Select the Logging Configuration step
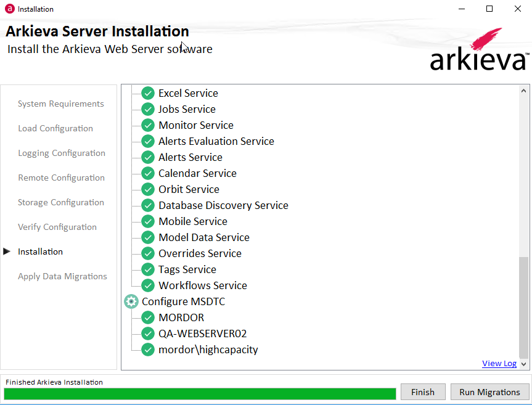532x405 pixels. [x=62, y=153]
